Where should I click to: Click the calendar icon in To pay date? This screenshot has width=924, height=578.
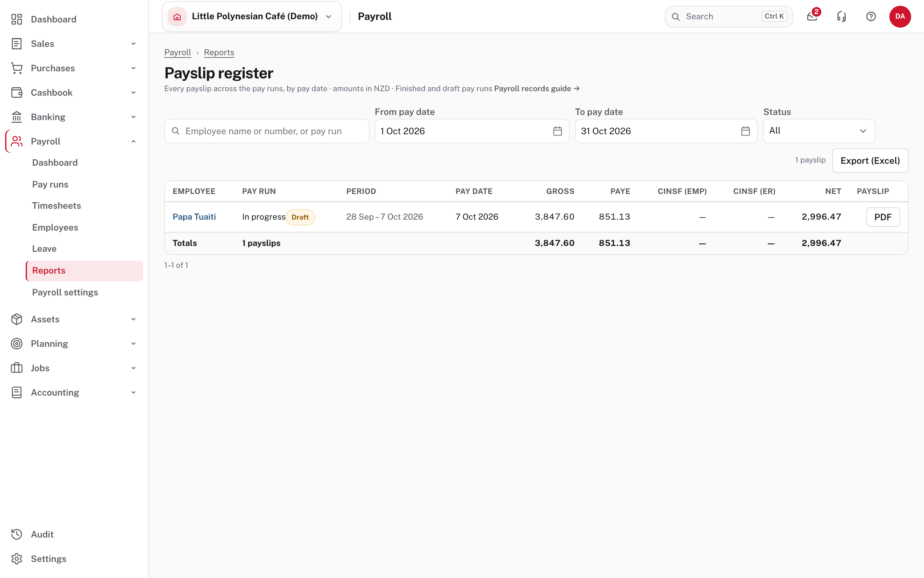coord(745,131)
